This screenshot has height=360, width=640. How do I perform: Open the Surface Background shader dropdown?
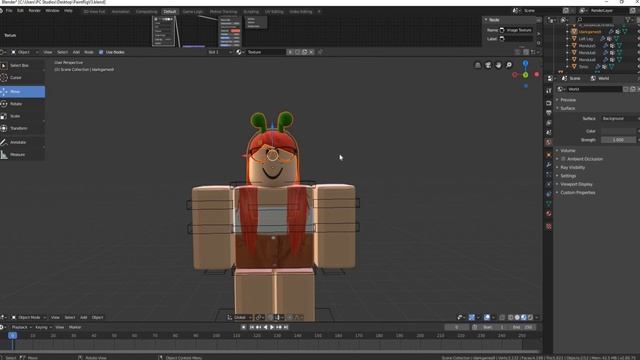tap(619, 118)
